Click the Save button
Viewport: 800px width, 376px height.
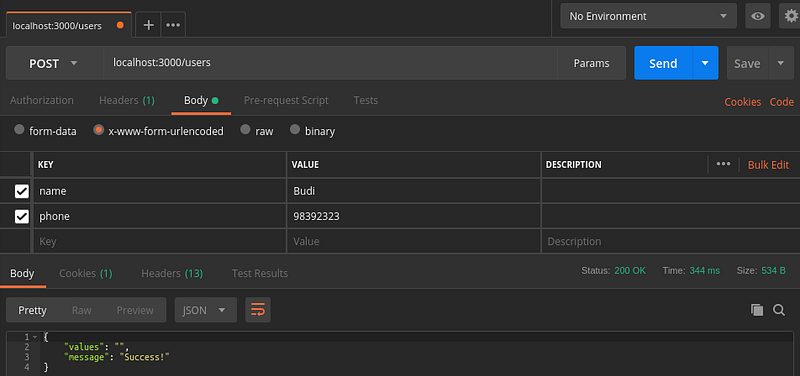click(x=747, y=63)
